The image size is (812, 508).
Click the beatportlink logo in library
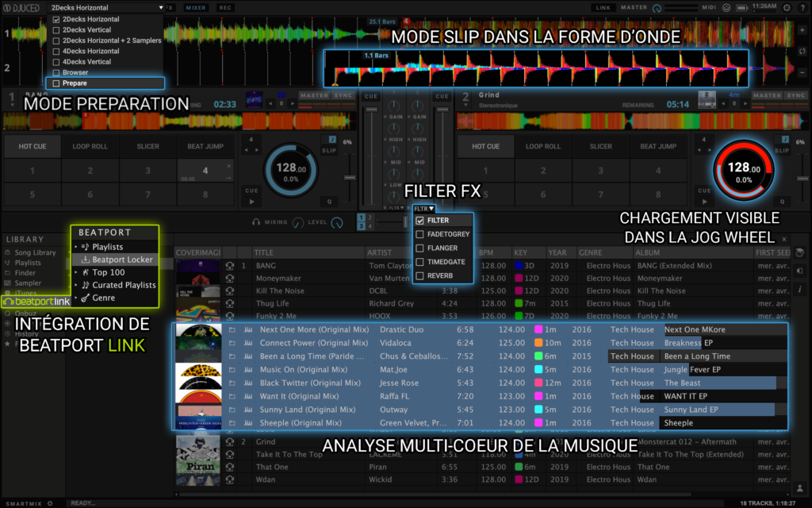36,302
